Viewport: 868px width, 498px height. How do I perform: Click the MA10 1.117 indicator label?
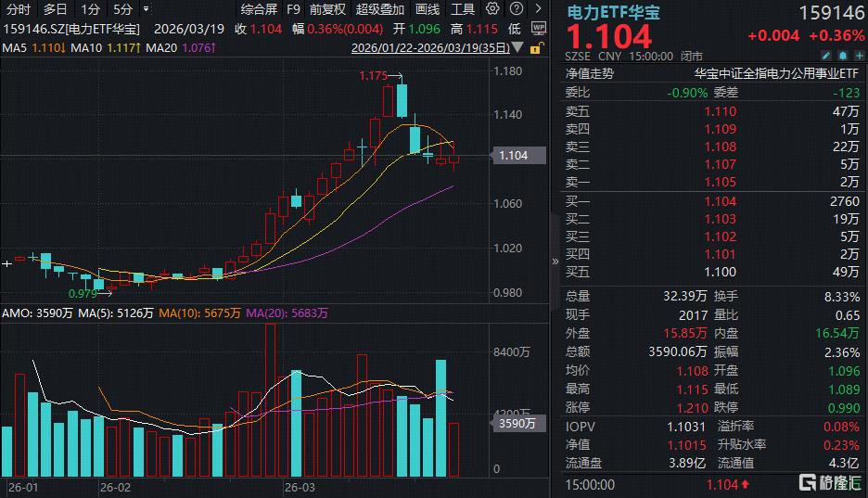point(105,48)
